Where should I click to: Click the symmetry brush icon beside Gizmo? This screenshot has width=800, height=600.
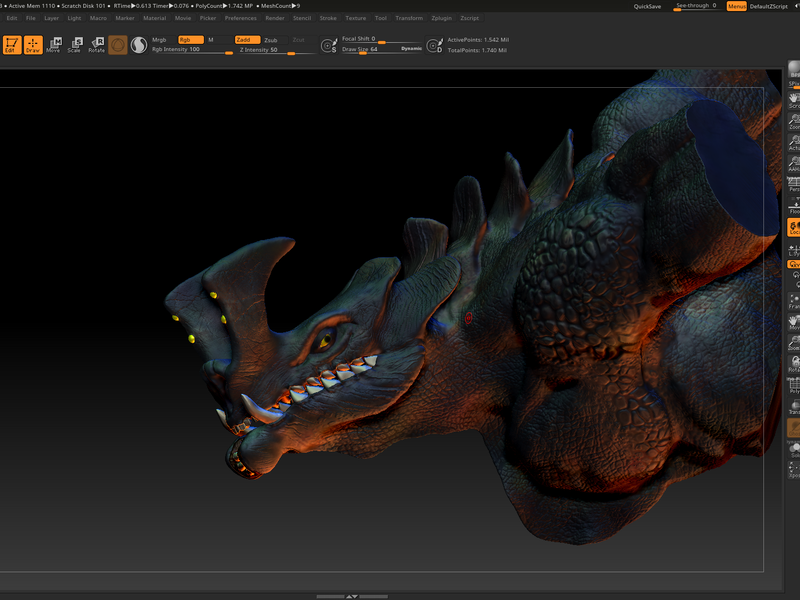point(139,44)
